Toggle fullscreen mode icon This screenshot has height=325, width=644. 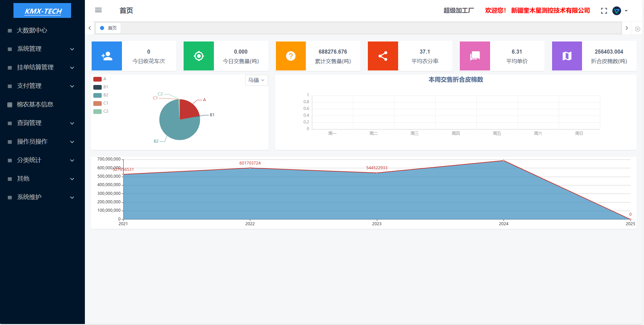(x=604, y=11)
